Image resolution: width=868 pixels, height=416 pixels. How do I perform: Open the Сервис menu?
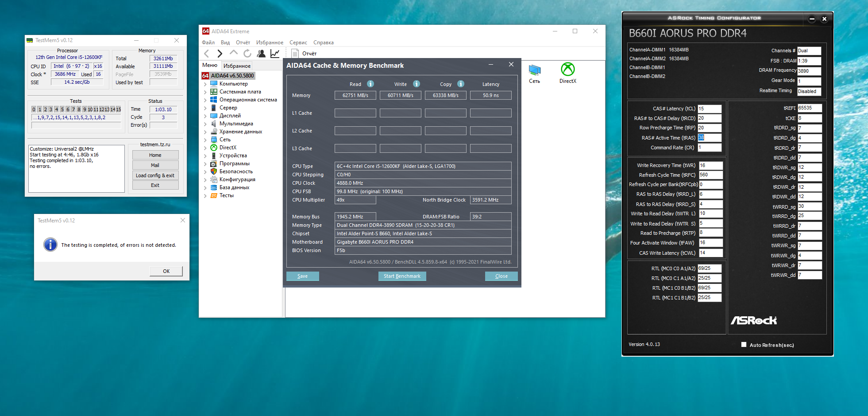click(298, 43)
